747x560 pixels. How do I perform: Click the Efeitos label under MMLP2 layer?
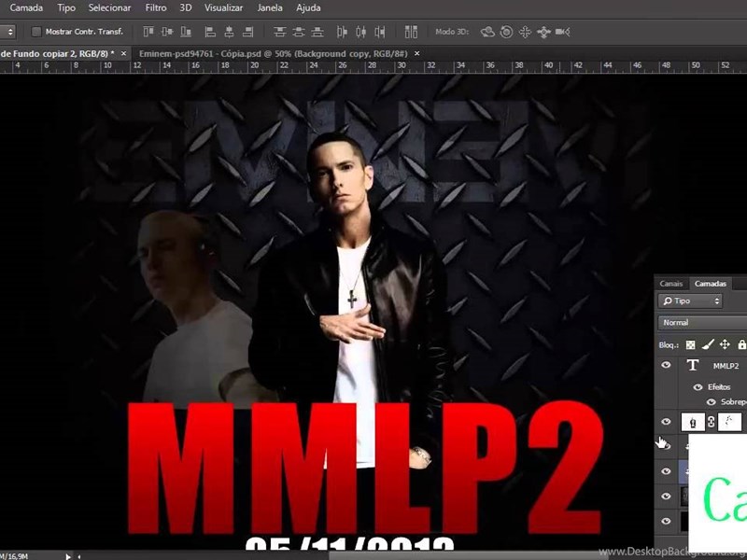coord(719,387)
